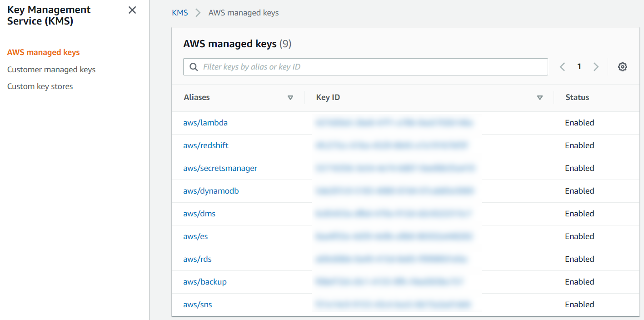
Task: Open the table preferences gear icon
Action: coord(622,66)
